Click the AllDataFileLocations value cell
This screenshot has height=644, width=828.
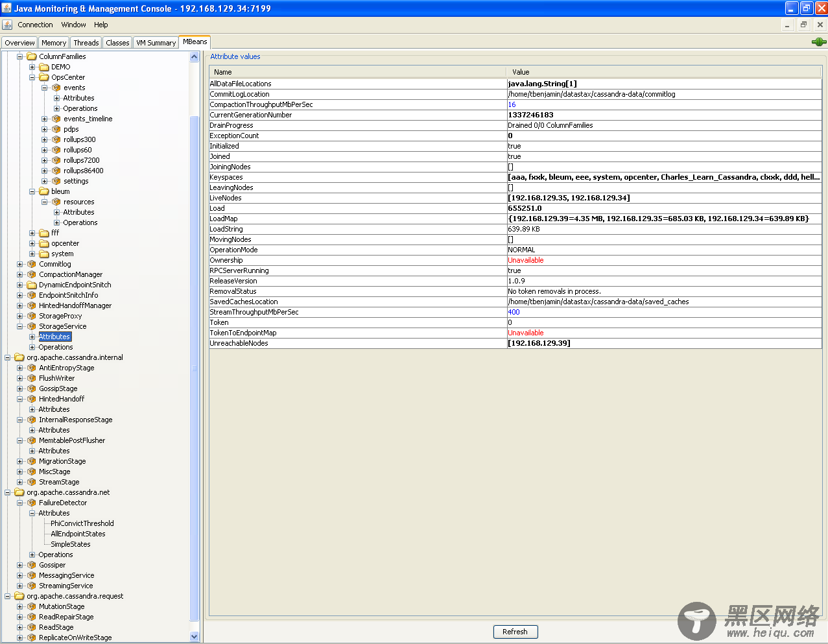(x=664, y=84)
